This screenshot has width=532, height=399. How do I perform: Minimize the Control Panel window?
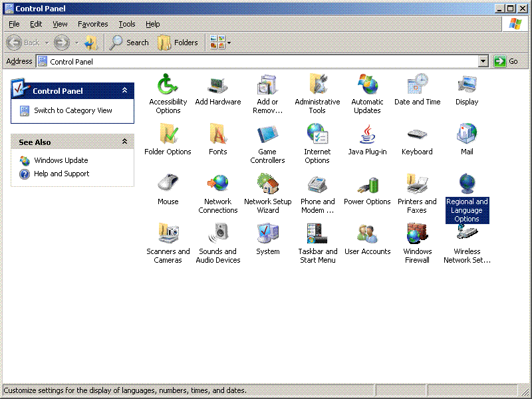coord(499,9)
